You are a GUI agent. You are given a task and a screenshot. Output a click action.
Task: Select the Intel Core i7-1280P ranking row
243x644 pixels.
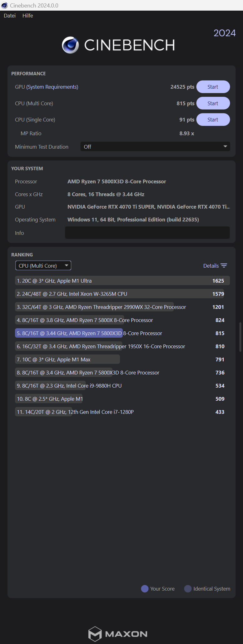click(x=122, y=412)
